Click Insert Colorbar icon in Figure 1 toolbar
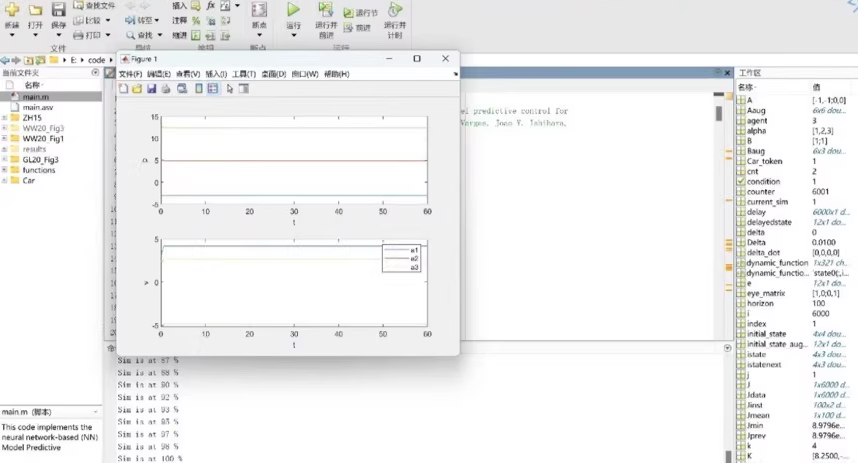This screenshot has width=858, height=463. (x=199, y=89)
